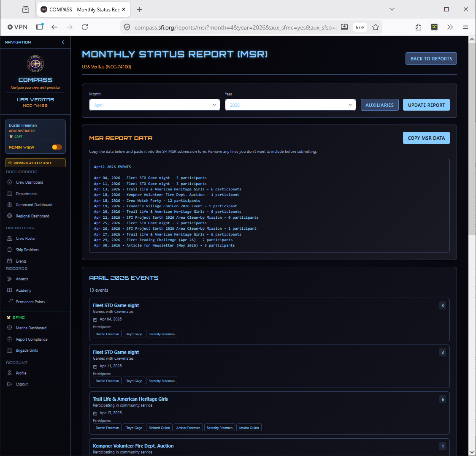Bookmark page with star icon

coord(376,27)
